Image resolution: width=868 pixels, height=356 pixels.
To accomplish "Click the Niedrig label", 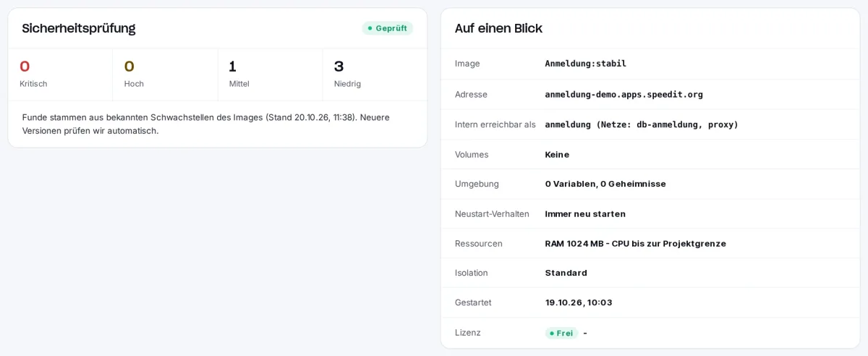I will pos(347,84).
